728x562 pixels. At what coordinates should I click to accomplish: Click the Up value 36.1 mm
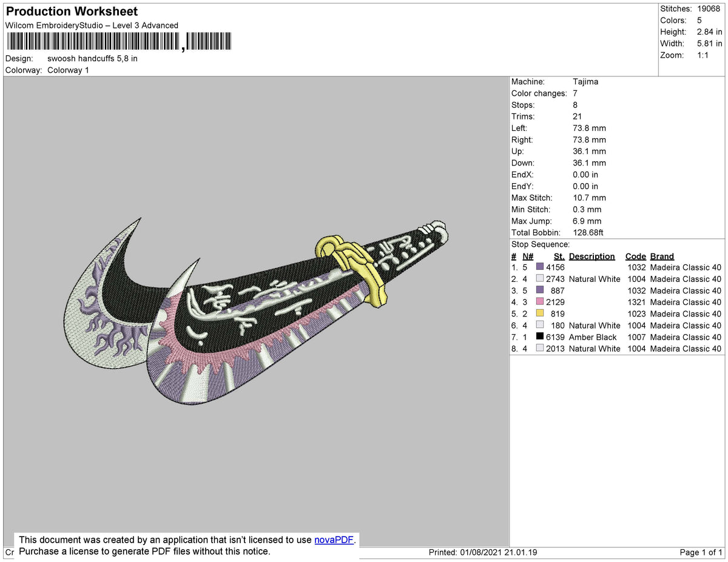click(589, 152)
